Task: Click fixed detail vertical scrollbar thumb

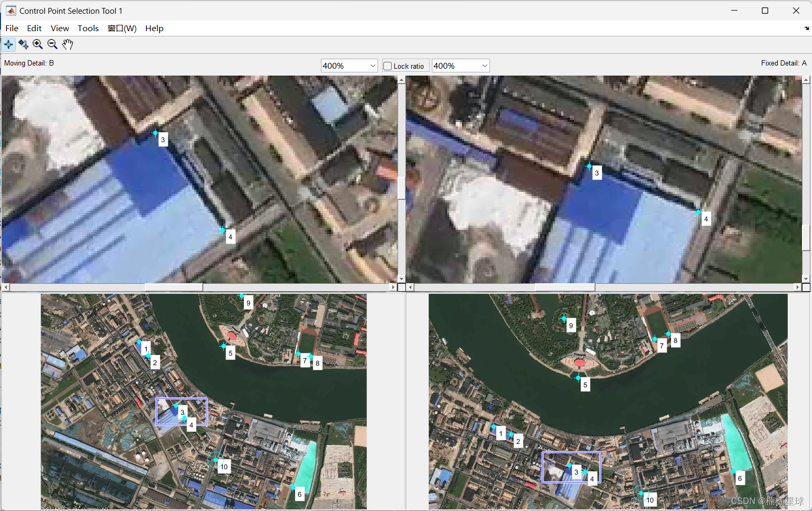Action: click(x=806, y=237)
